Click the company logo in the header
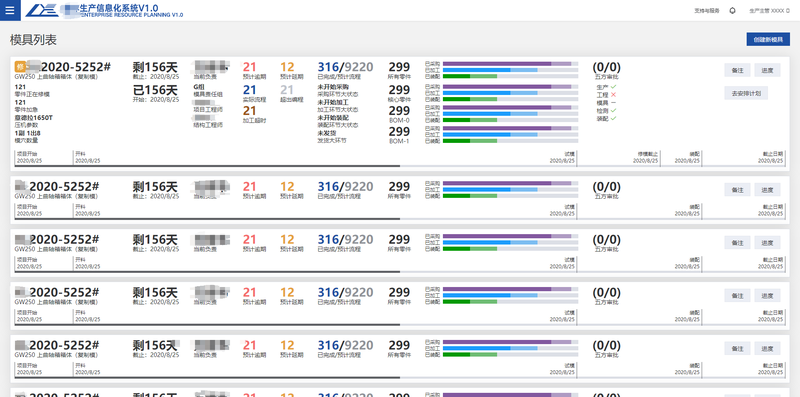 (42, 10)
